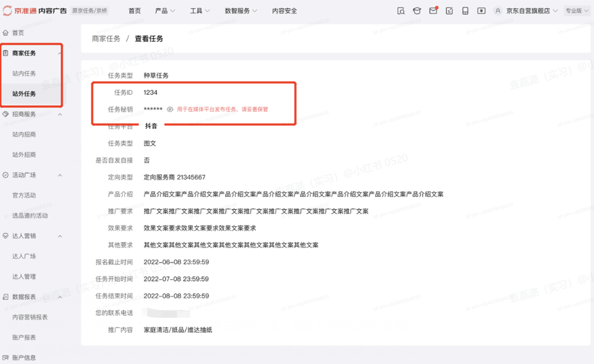Reveal the task secret key with eye icon
594x364 pixels.
click(170, 109)
